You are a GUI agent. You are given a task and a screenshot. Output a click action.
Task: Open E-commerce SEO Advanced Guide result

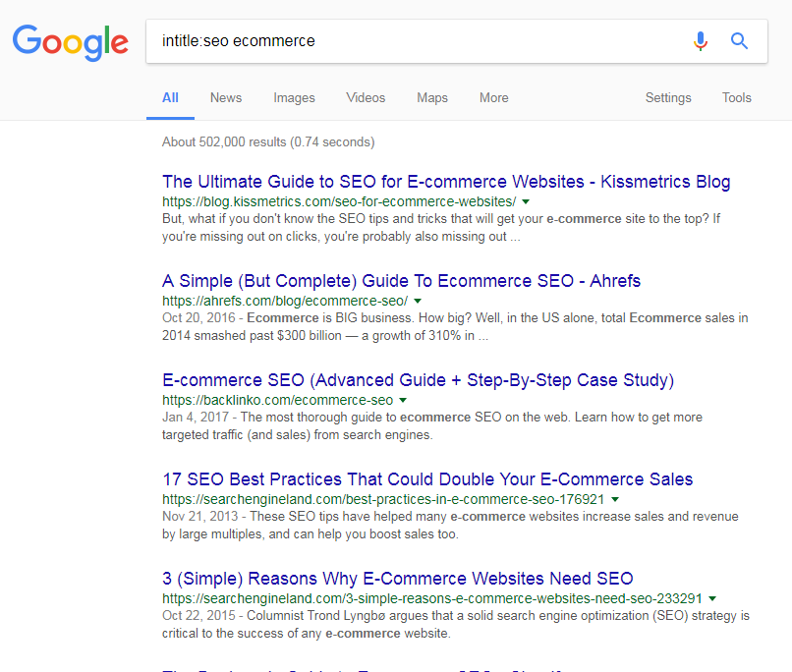pos(418,380)
